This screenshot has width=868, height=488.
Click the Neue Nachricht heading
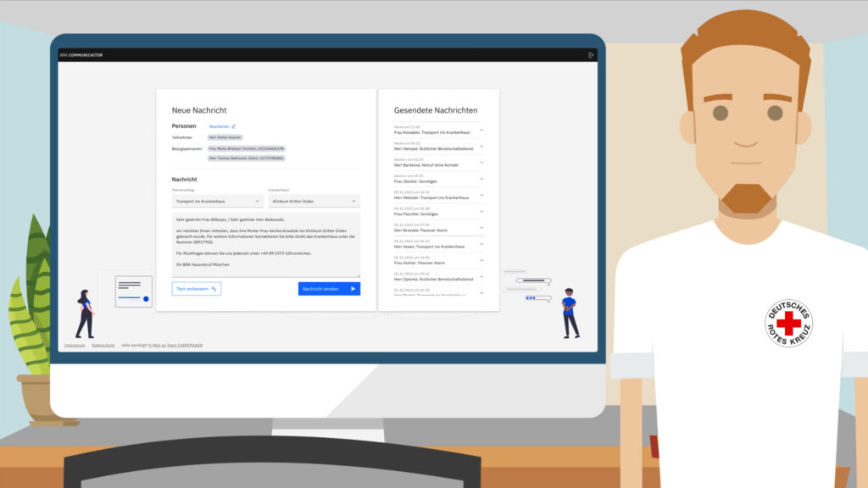click(199, 111)
